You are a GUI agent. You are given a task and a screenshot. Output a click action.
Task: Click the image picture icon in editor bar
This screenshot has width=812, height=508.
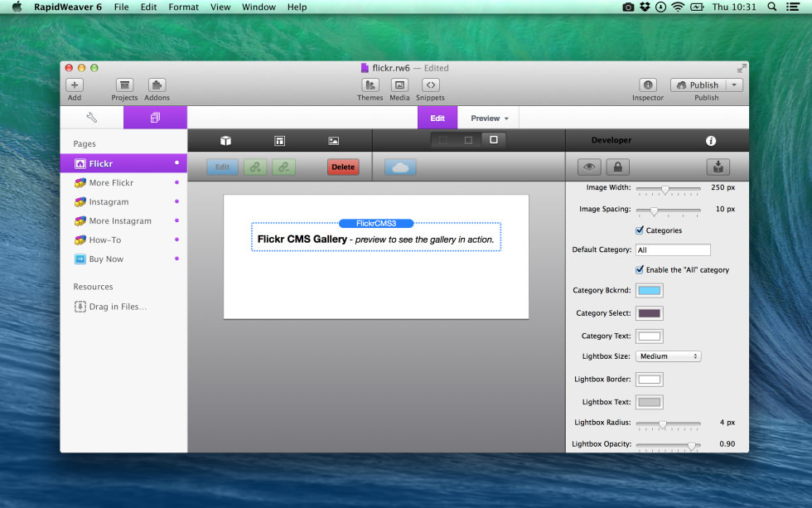coord(333,140)
